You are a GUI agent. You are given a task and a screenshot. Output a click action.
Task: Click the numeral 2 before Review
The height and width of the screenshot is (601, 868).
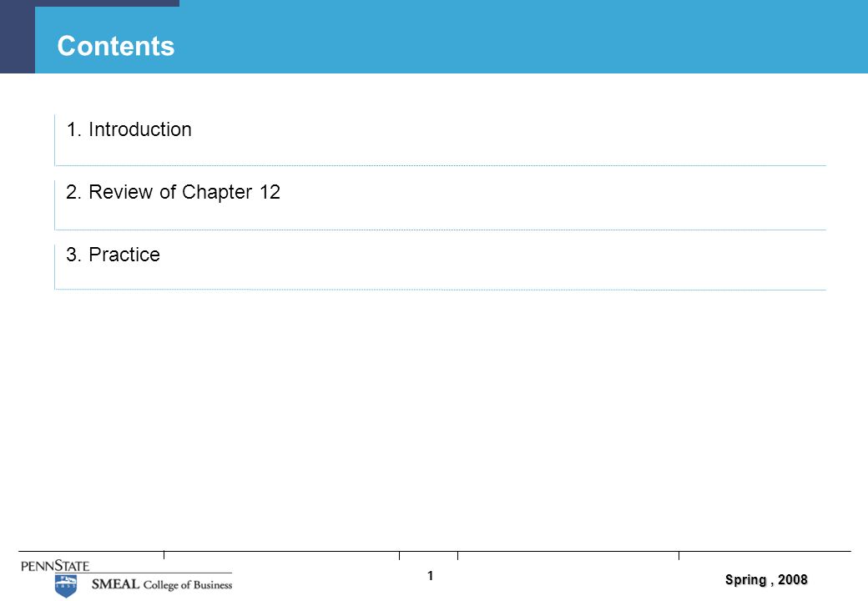pos(72,192)
